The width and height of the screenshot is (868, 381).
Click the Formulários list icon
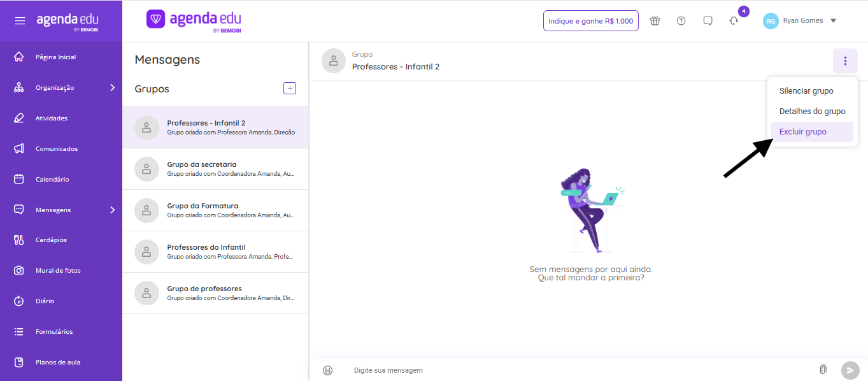coord(19,331)
